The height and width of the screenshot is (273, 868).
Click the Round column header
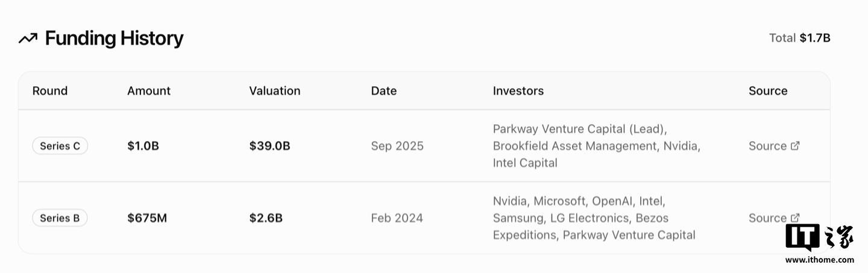click(x=50, y=91)
